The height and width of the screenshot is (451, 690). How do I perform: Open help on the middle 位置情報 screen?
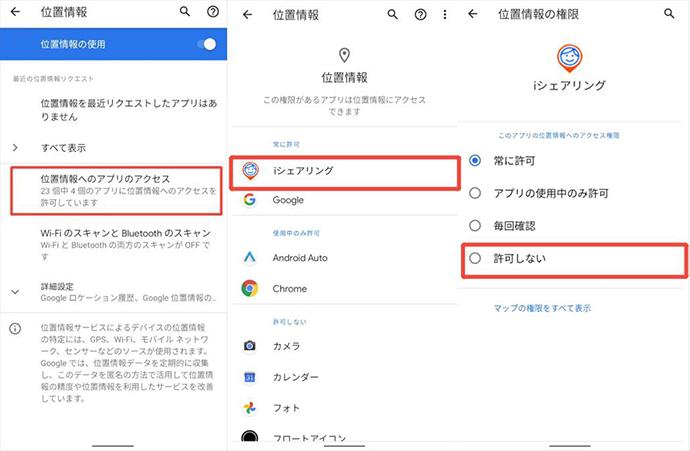(421, 15)
